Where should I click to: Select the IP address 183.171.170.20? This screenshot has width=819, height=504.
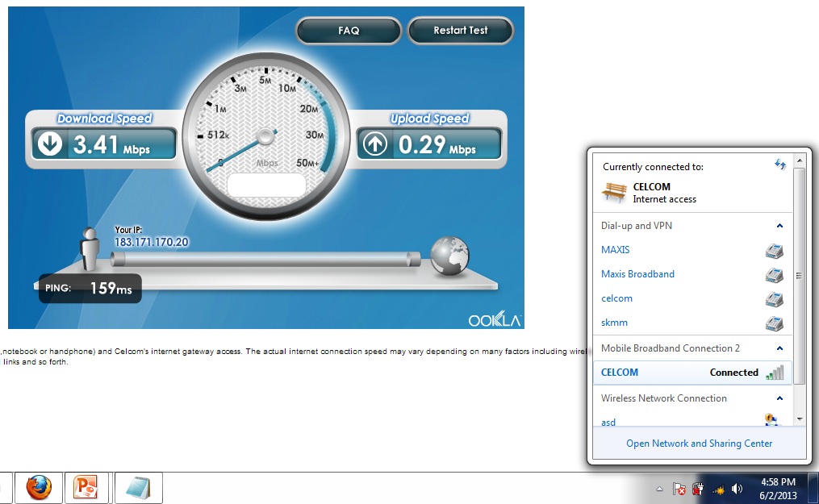[152, 242]
